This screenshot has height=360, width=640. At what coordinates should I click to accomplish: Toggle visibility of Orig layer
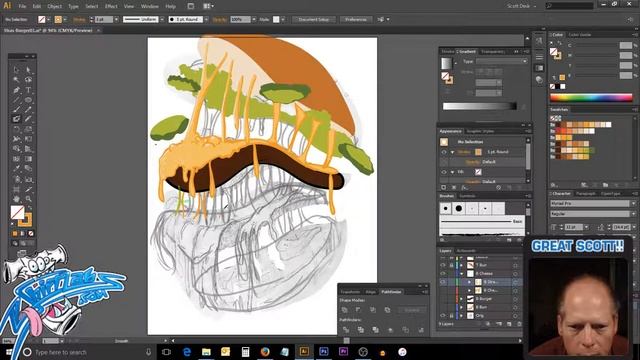click(x=443, y=316)
